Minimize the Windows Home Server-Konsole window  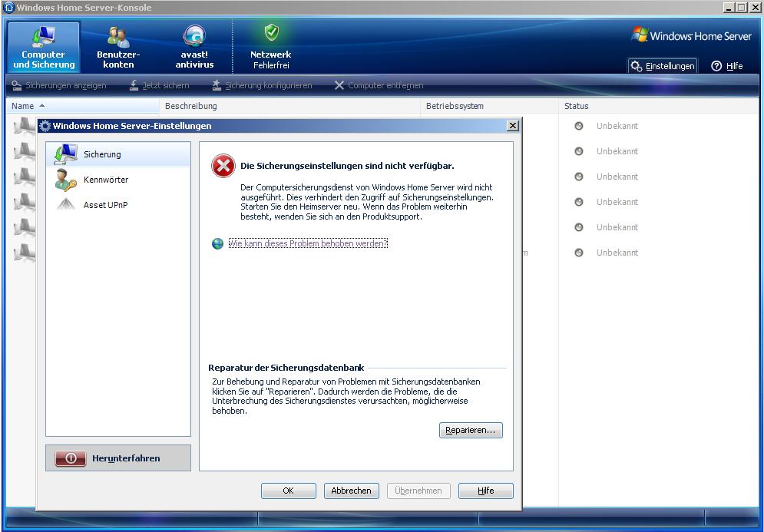729,8
